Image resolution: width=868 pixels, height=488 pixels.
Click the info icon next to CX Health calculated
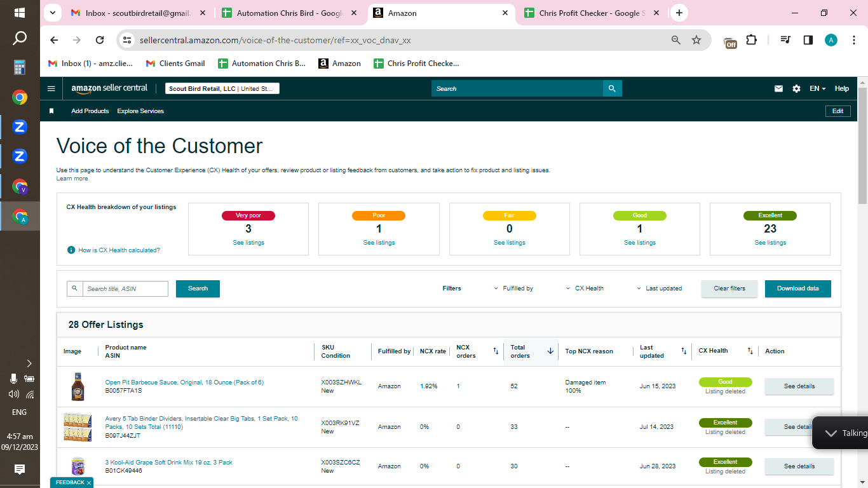pyautogui.click(x=71, y=250)
